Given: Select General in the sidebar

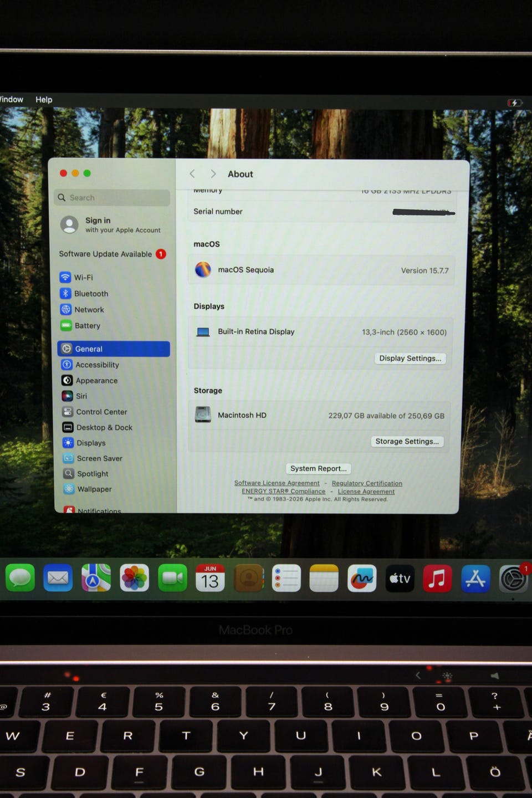Looking at the screenshot, I should 113,349.
